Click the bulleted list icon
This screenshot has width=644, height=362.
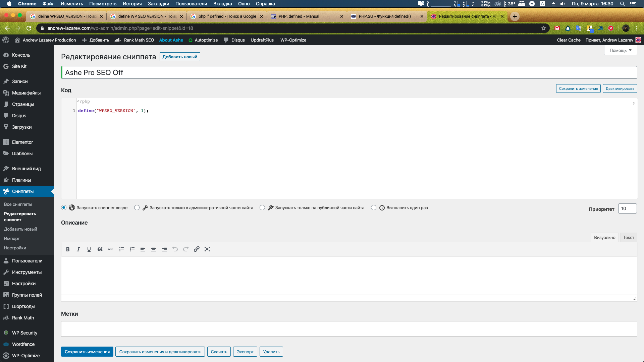tap(121, 249)
